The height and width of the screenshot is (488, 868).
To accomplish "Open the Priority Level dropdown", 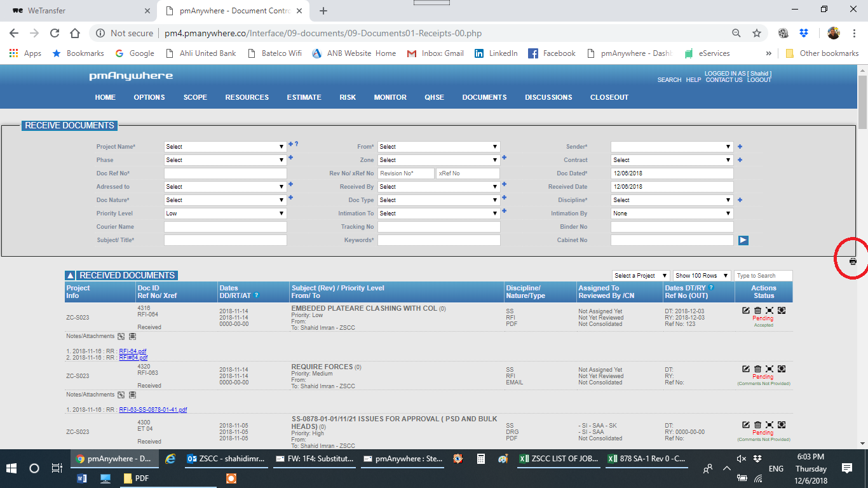I will pyautogui.click(x=225, y=213).
